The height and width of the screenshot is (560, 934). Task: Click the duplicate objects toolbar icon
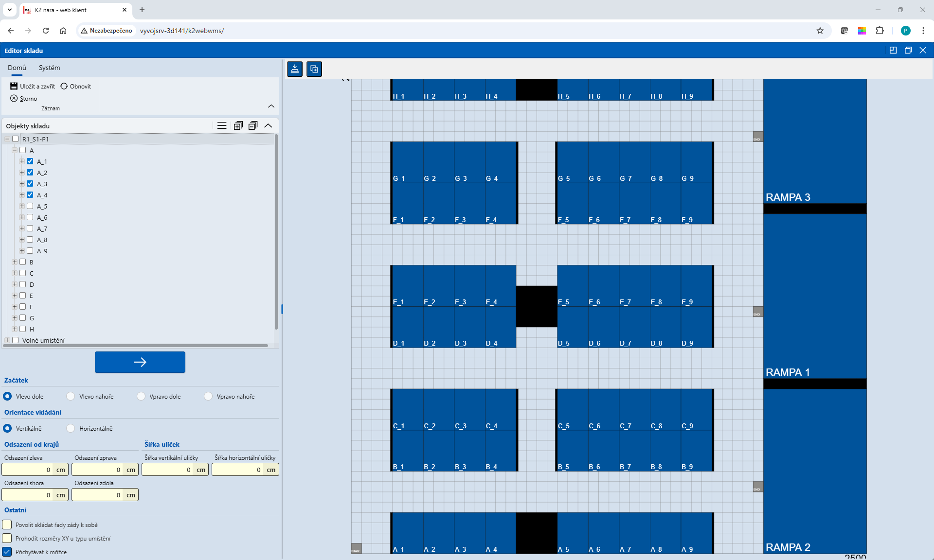314,69
